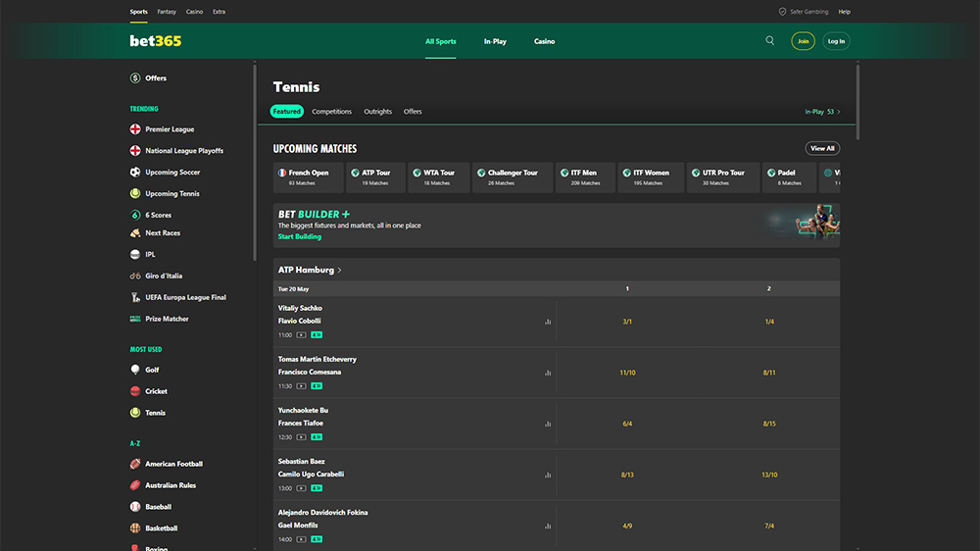This screenshot has height=551, width=980.
Task: Click the Bet Builder promo image
Action: point(804,223)
